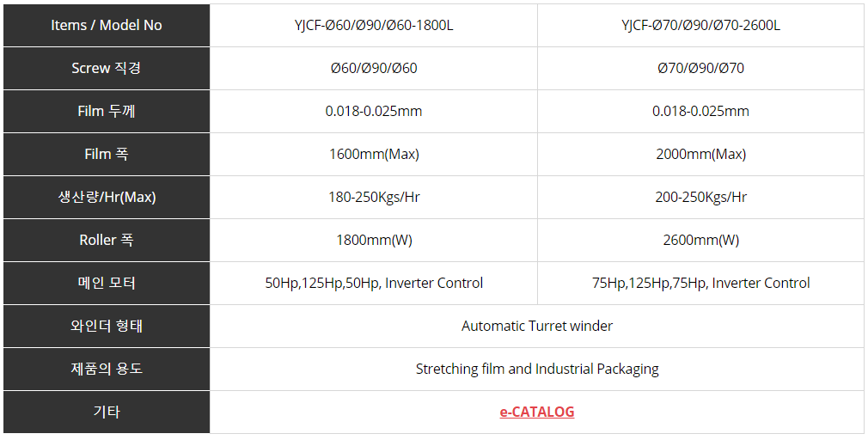The image size is (868, 440).
Task: Click the Film 두께 row header
Action: 107,111
